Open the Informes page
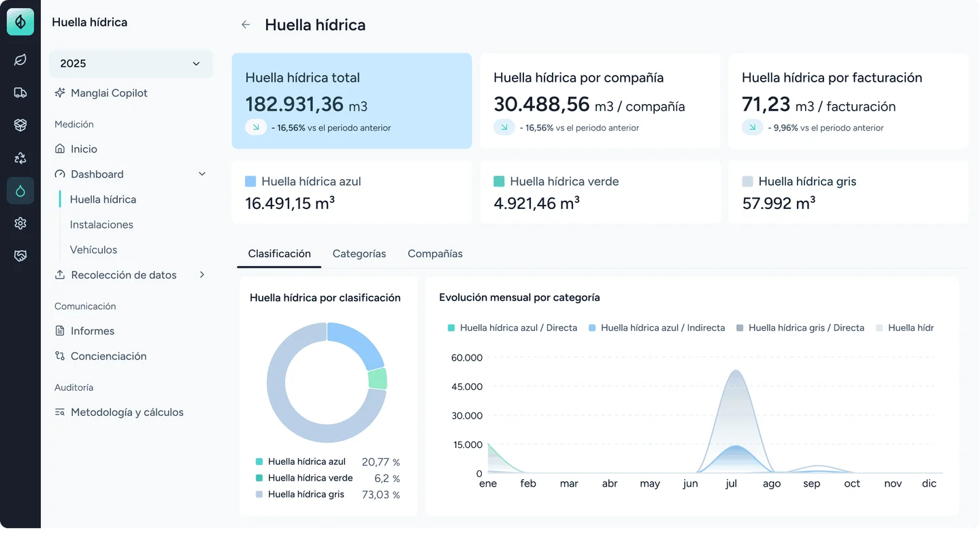Viewport: 980px width, 535px height. point(93,331)
